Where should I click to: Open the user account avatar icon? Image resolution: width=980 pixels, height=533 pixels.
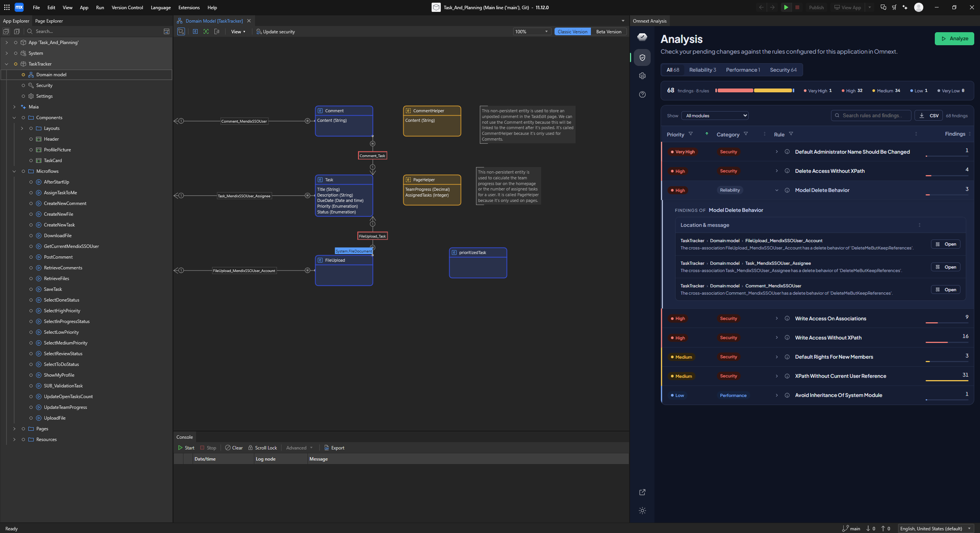point(919,7)
